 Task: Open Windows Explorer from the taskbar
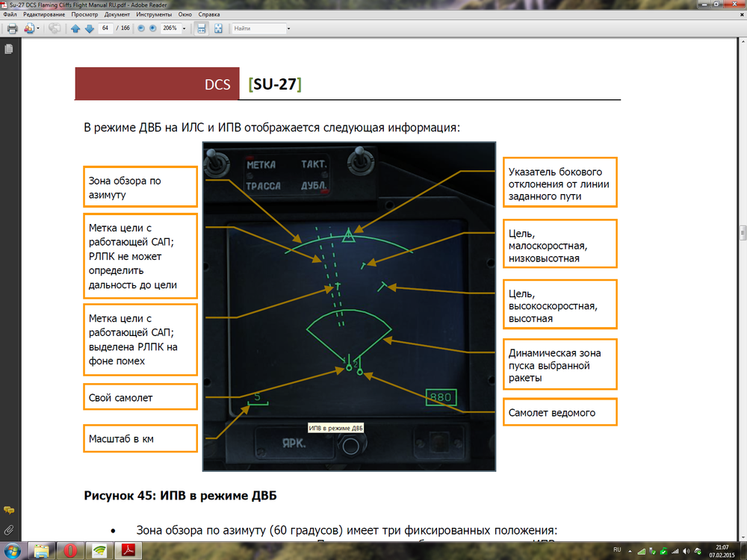click(41, 551)
